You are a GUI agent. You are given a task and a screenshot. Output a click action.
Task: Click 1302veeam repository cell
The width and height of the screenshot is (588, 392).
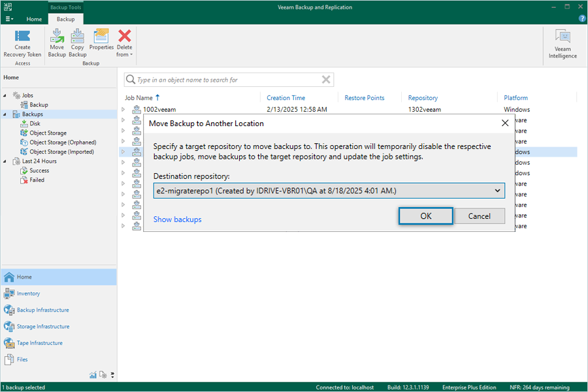click(425, 110)
